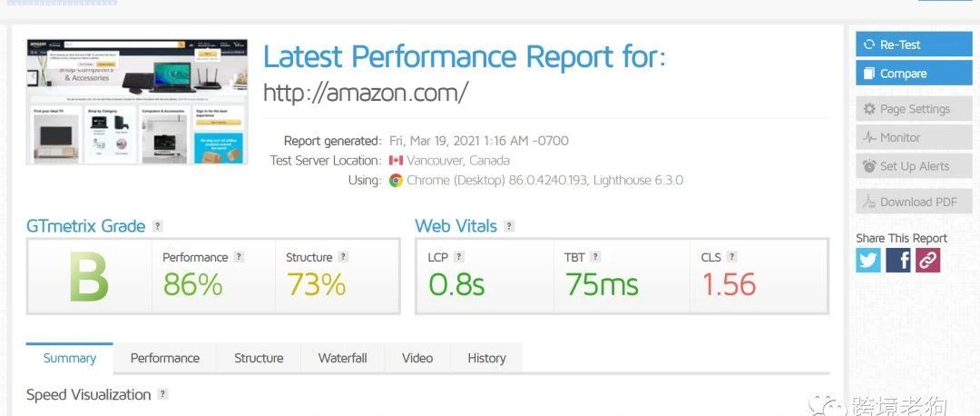The height and width of the screenshot is (416, 980).
Task: Open help icon beside Structure score
Action: coord(343,257)
